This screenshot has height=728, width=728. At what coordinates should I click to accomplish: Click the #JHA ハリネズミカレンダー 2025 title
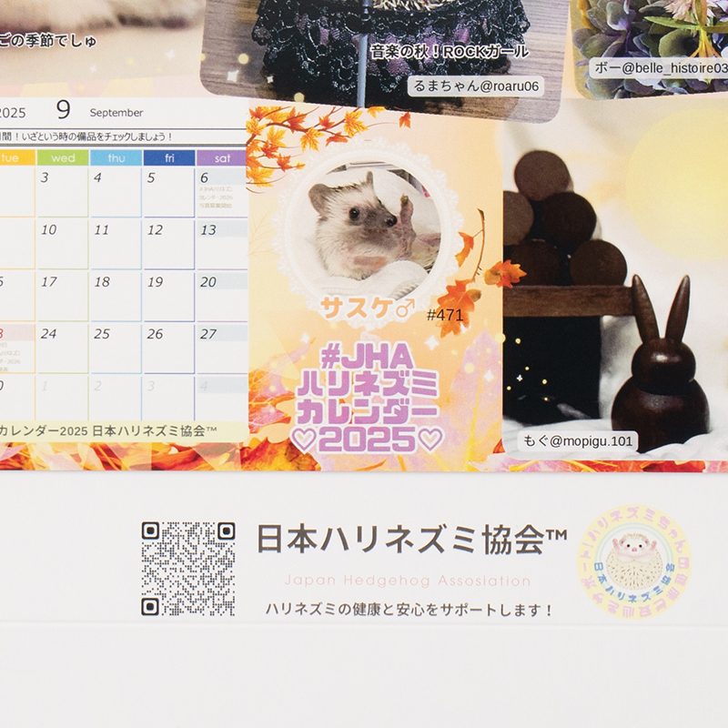(x=368, y=399)
